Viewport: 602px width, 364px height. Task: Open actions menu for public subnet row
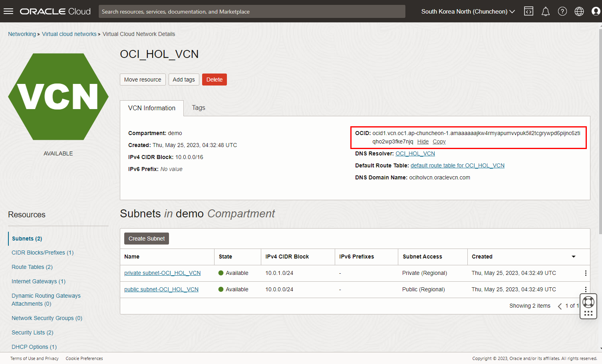586,289
